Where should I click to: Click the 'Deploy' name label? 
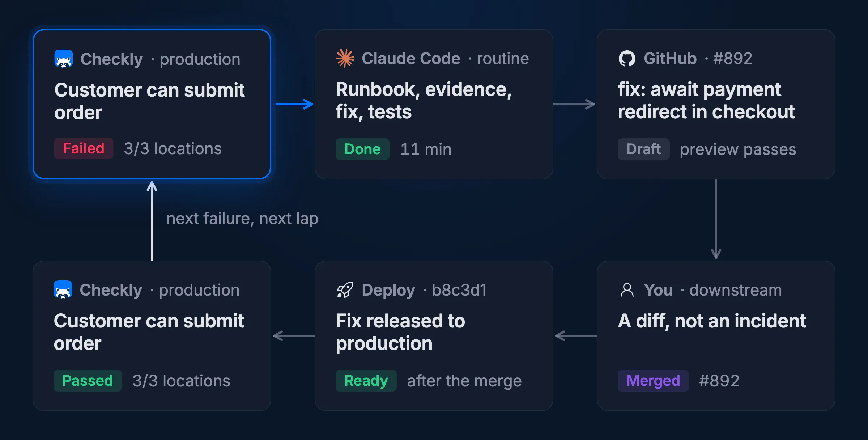click(388, 291)
